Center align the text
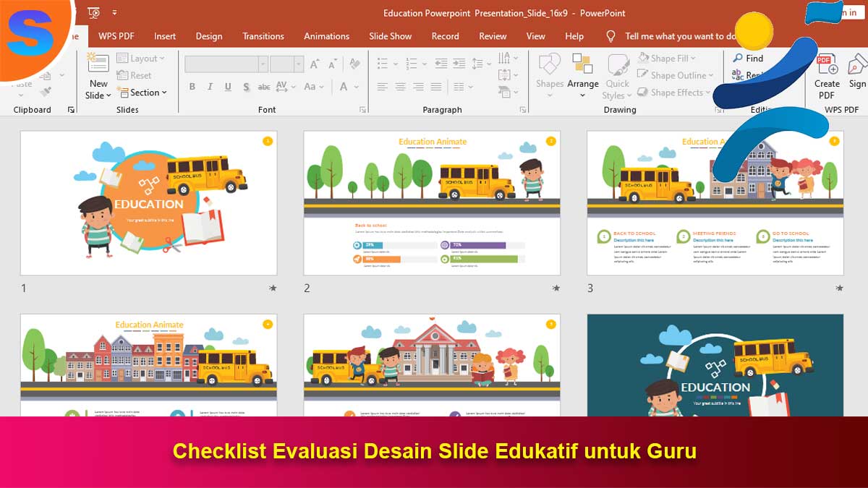Screen dimensions: 868x488 [x=401, y=87]
